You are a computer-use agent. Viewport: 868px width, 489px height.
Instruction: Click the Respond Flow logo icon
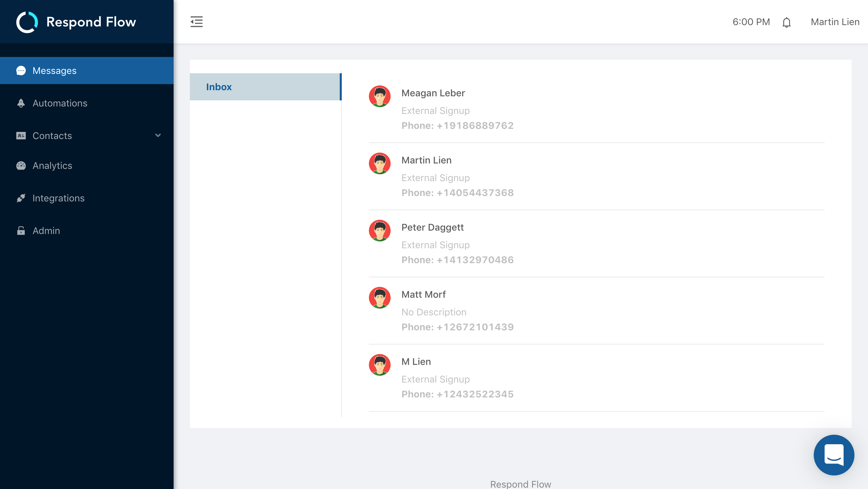[x=27, y=22]
